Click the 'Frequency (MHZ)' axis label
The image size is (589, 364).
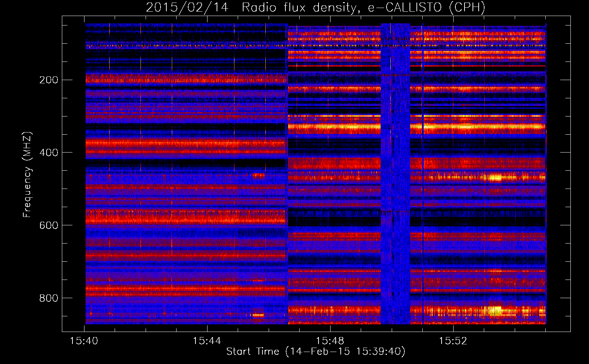27,175
